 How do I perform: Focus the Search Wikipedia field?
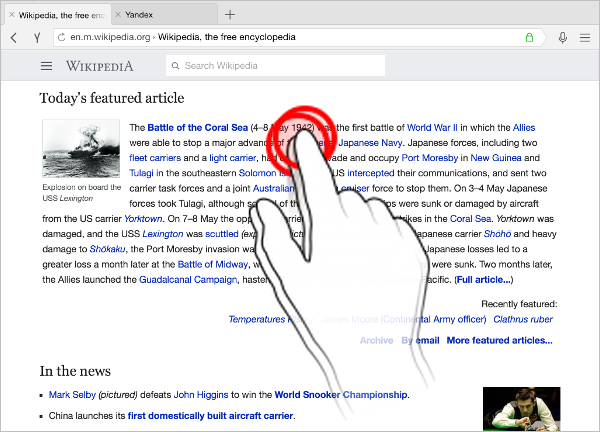(x=276, y=66)
